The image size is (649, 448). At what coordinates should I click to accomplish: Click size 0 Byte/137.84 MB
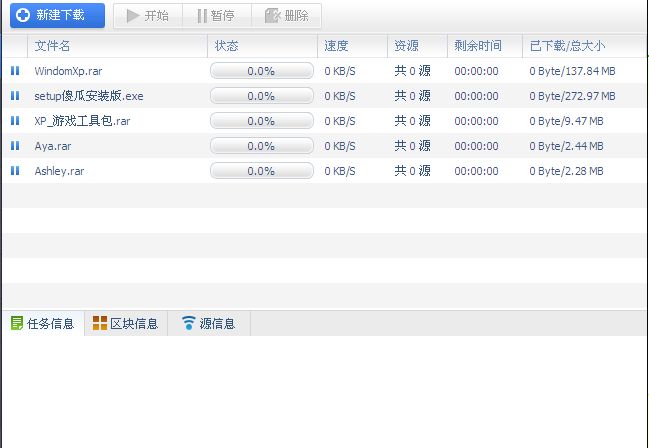coord(572,71)
